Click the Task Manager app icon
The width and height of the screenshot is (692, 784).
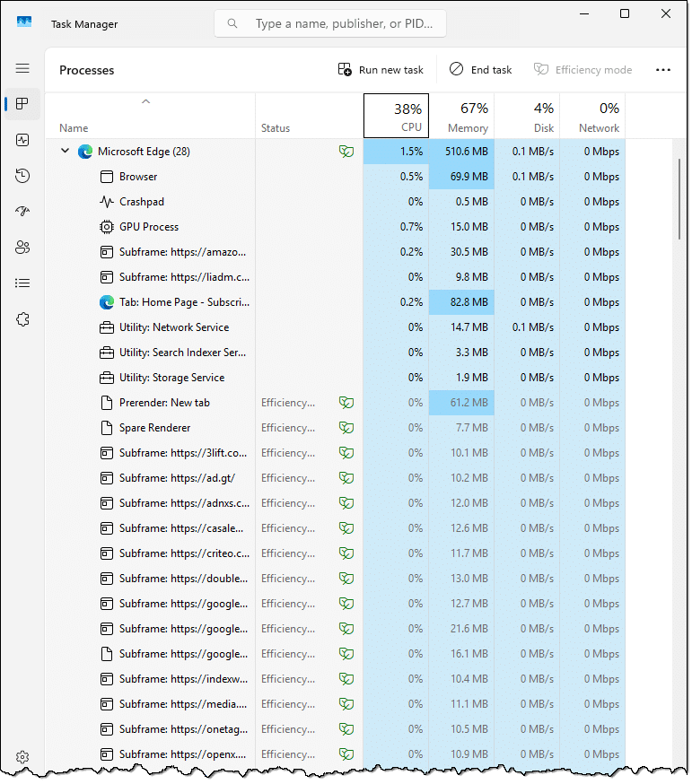[24, 22]
